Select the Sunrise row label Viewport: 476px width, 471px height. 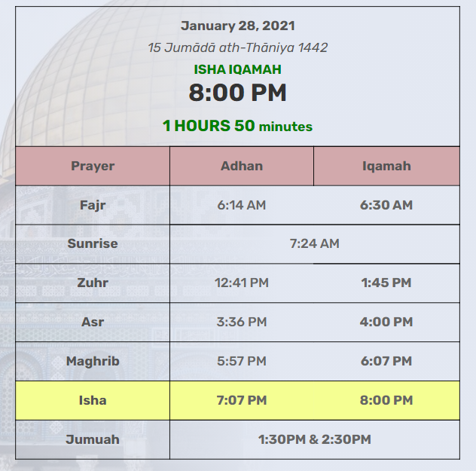point(93,244)
